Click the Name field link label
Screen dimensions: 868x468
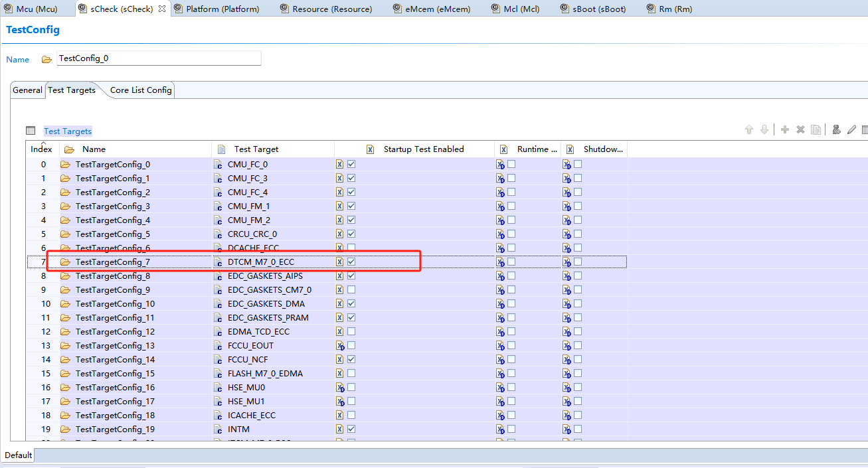[x=18, y=60]
